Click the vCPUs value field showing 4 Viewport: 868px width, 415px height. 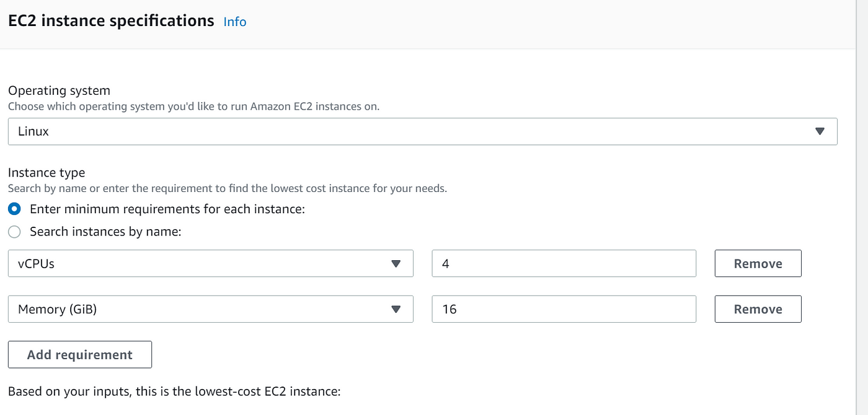click(x=564, y=263)
